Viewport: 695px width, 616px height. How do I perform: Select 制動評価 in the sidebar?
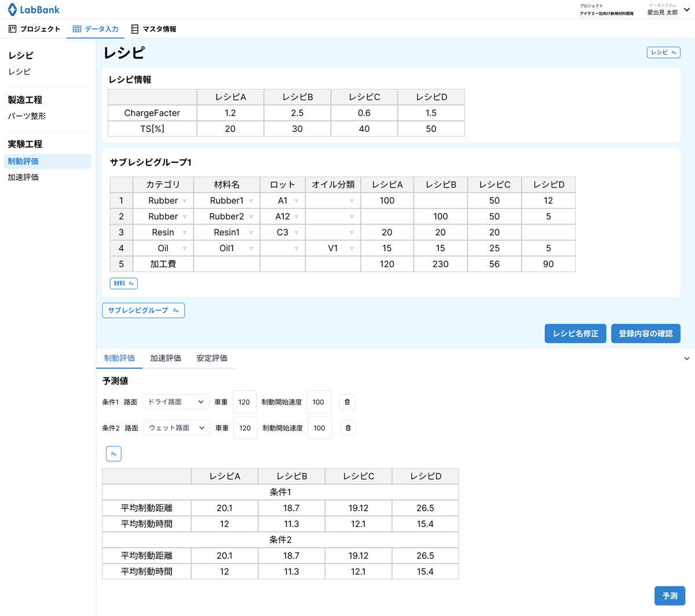47,162
